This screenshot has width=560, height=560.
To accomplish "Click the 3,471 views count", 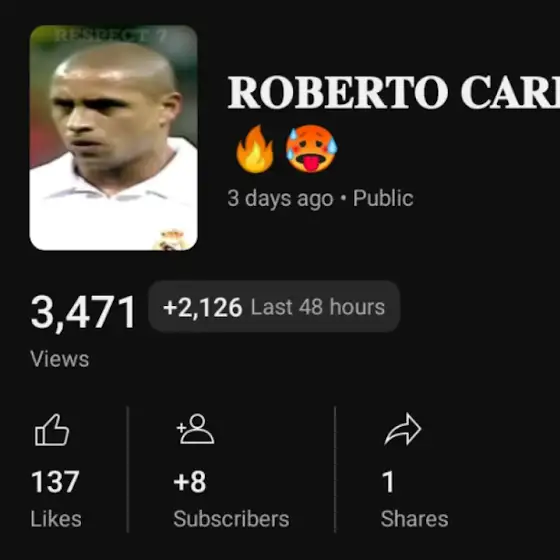I will point(83,312).
